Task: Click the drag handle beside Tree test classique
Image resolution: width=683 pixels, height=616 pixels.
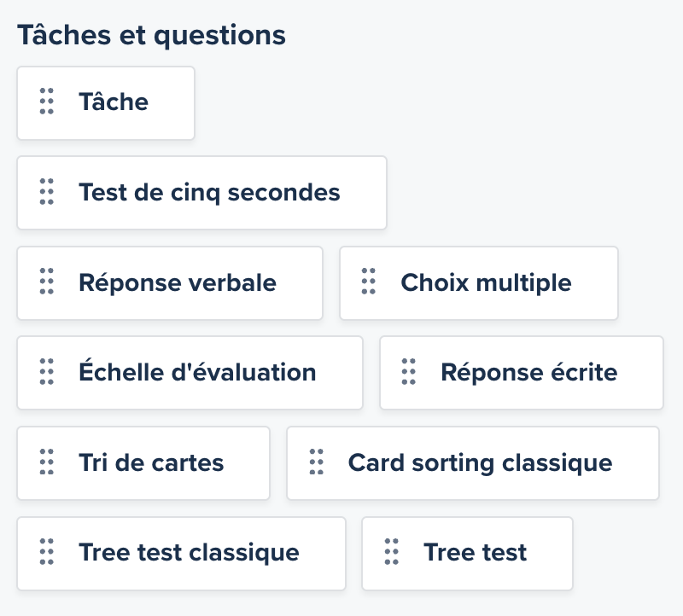Action: pyautogui.click(x=46, y=553)
